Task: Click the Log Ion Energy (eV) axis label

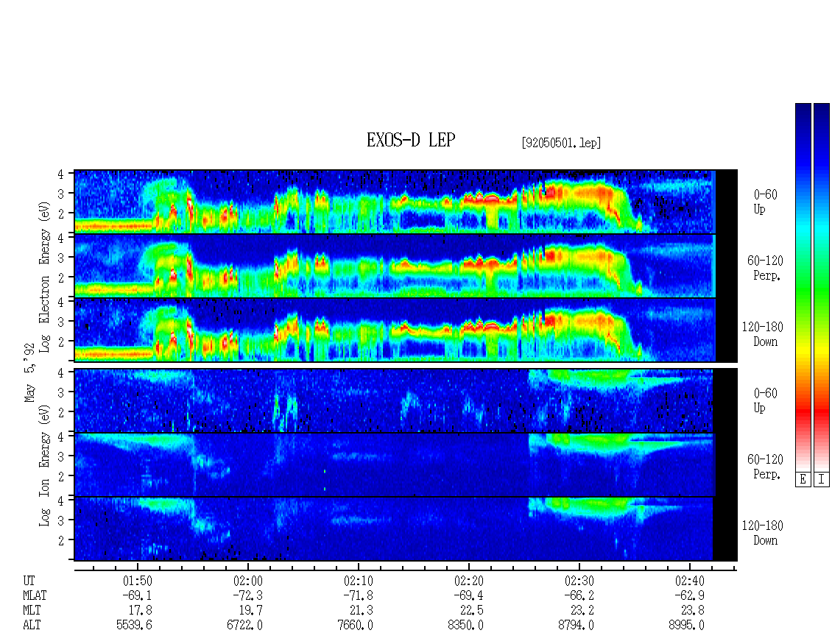Action: point(44,465)
